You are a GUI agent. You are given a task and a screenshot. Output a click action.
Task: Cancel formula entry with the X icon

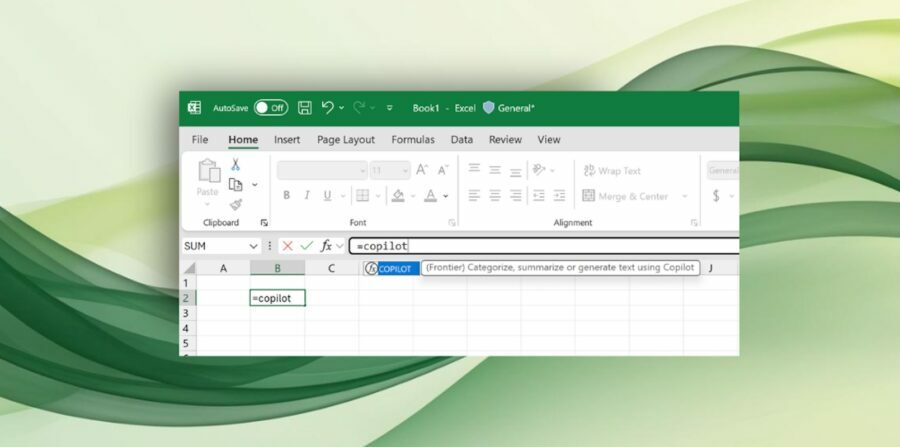[288, 246]
